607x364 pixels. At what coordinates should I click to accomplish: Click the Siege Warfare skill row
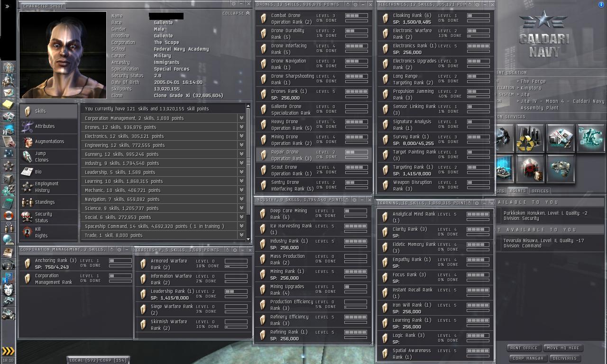click(x=193, y=309)
